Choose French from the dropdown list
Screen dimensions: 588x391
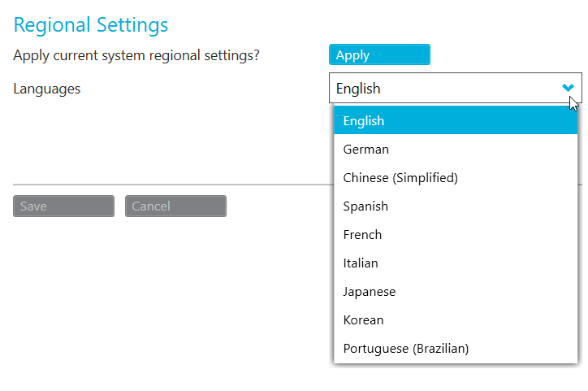456,235
